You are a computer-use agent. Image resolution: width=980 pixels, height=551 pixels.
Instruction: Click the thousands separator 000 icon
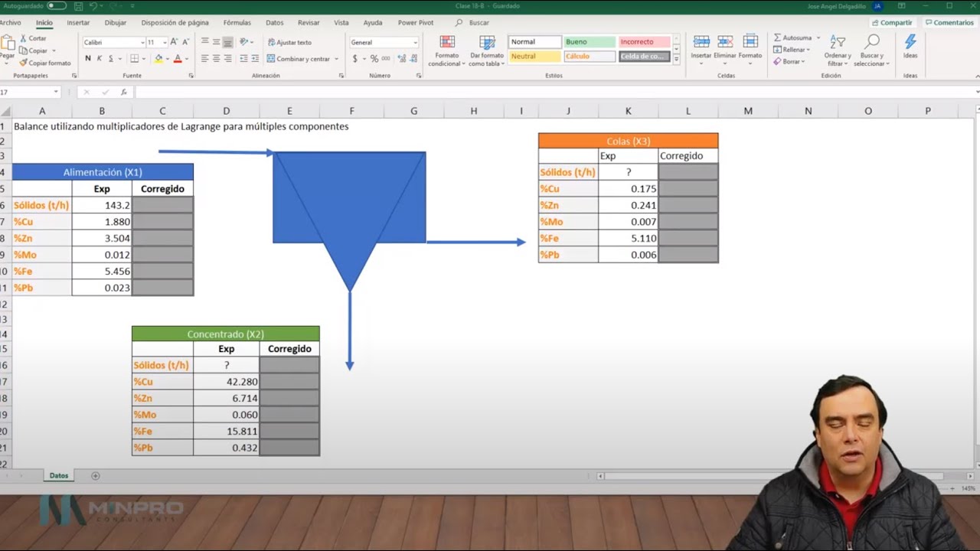386,59
